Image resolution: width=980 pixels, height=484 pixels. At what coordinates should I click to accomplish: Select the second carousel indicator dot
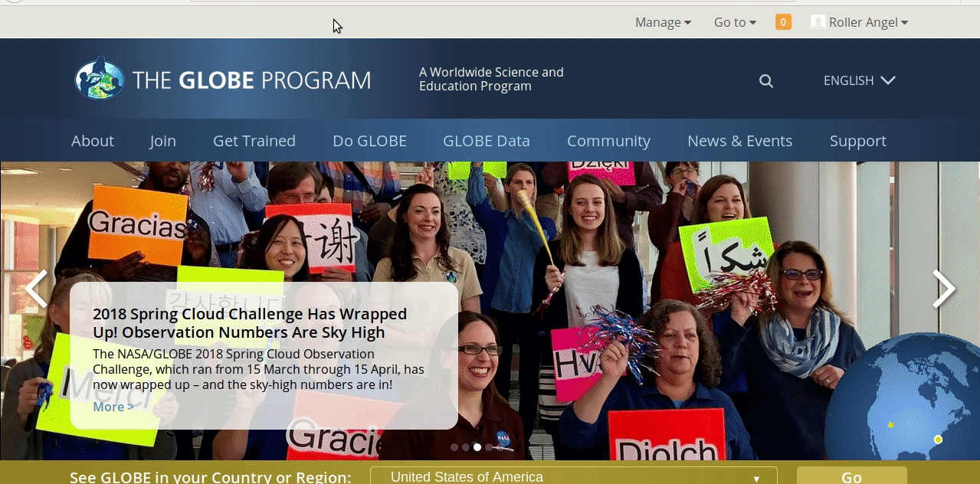[x=466, y=447]
